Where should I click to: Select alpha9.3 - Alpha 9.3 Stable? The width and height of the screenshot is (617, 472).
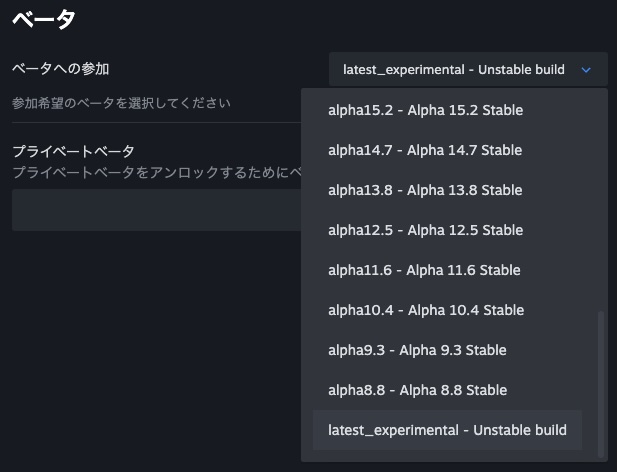point(417,350)
